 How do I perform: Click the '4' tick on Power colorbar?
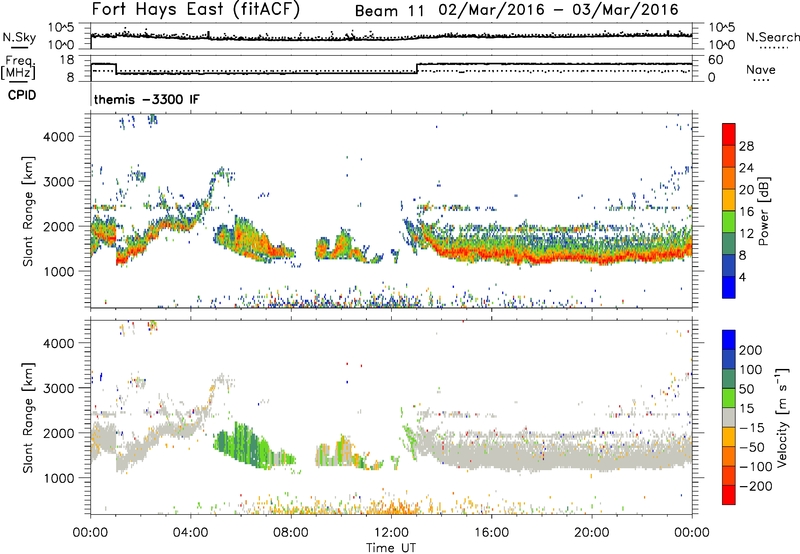(x=742, y=277)
